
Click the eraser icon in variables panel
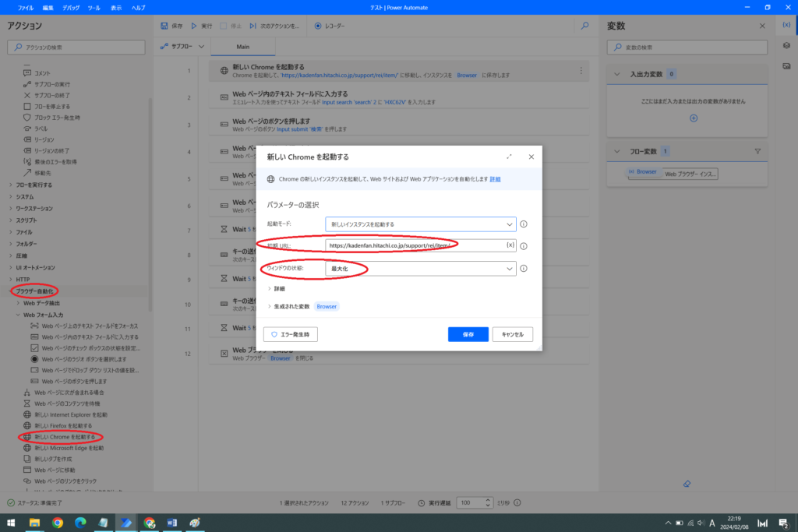pos(686,484)
